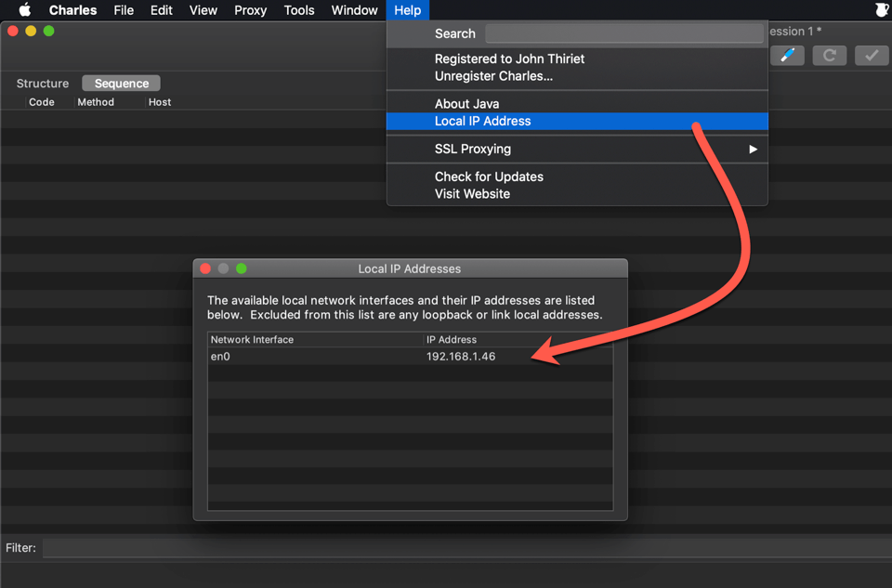This screenshot has height=588, width=892.
Task: Sort by the Host column header
Action: click(x=160, y=102)
